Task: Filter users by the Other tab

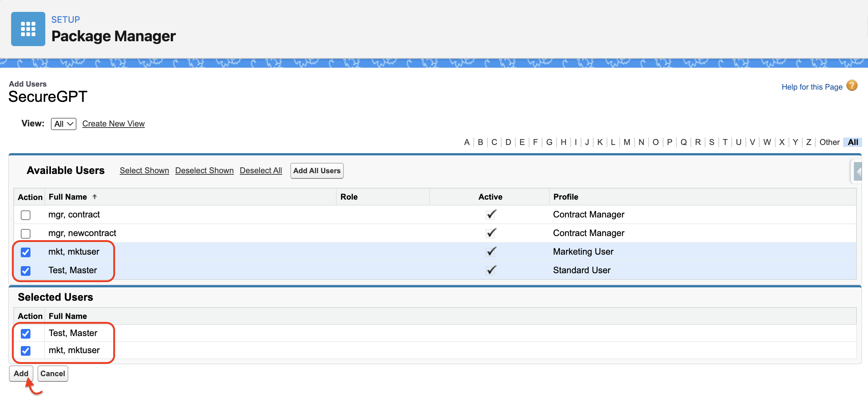Action: coord(829,142)
